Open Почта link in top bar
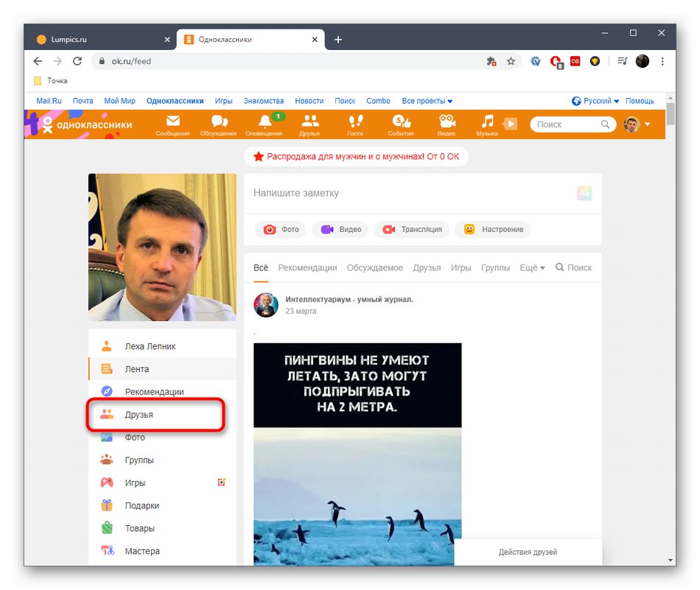Image resolution: width=700 pixels, height=590 pixels. pyautogui.click(x=83, y=101)
